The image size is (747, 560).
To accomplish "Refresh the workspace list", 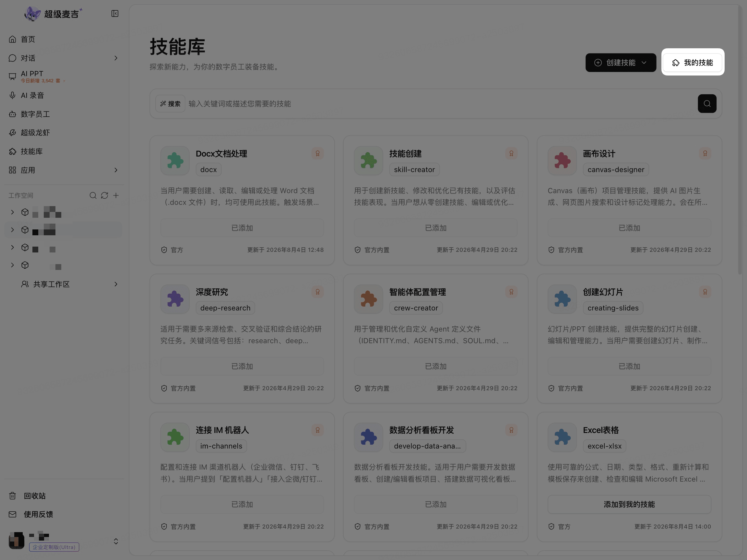I will point(104,195).
